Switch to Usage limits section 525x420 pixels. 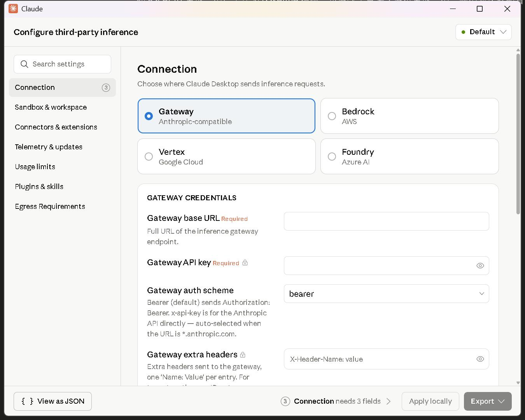[x=62, y=167]
